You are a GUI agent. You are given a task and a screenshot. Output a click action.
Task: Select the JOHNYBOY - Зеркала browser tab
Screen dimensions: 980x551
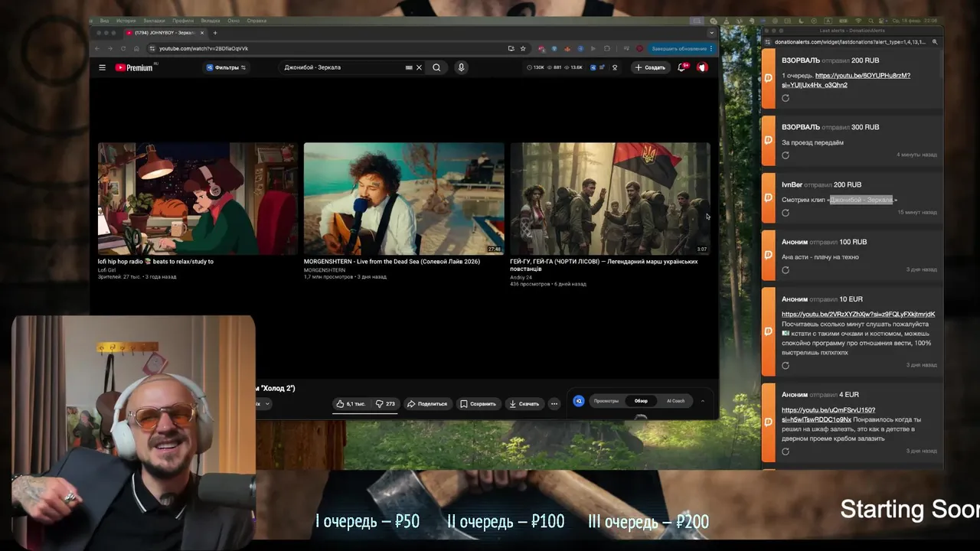pyautogui.click(x=165, y=33)
